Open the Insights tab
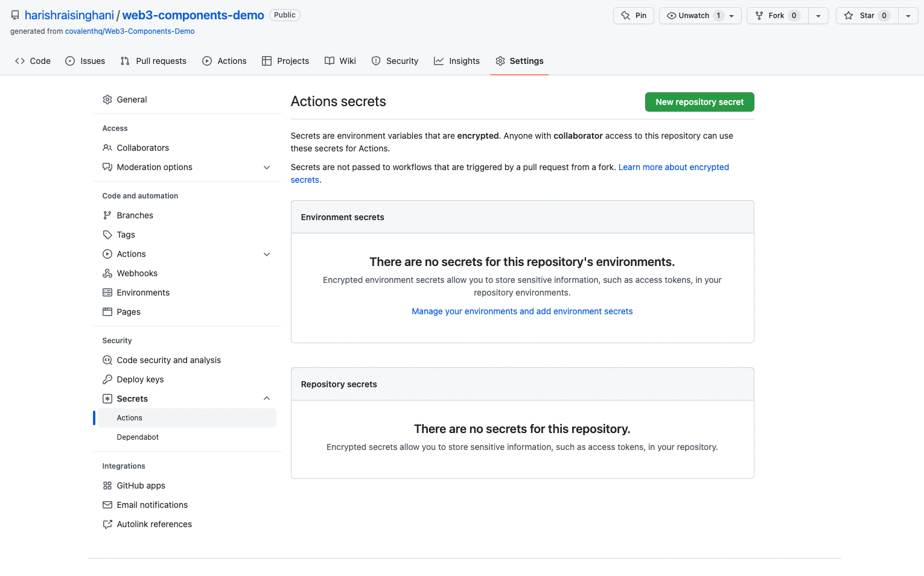Screen dimensions: 924x576 point(457,61)
